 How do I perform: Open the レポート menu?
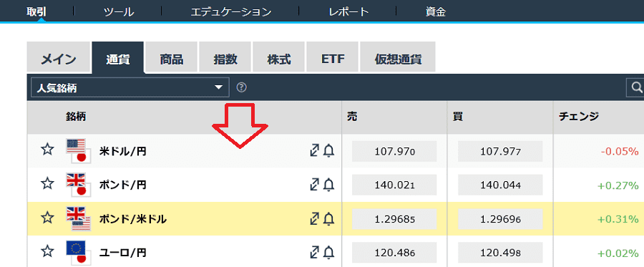click(x=348, y=12)
